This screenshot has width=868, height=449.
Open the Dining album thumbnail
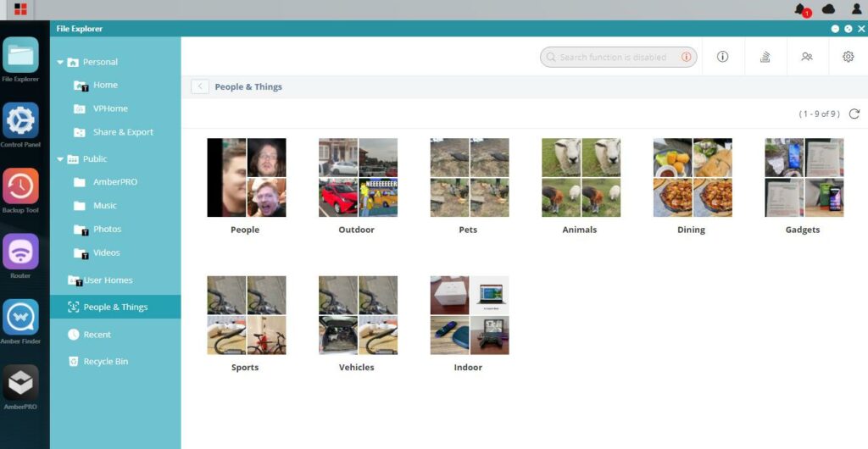click(692, 178)
